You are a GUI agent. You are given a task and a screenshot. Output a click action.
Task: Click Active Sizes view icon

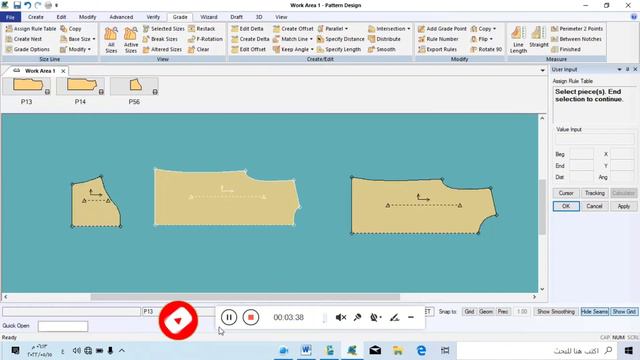coord(131,40)
